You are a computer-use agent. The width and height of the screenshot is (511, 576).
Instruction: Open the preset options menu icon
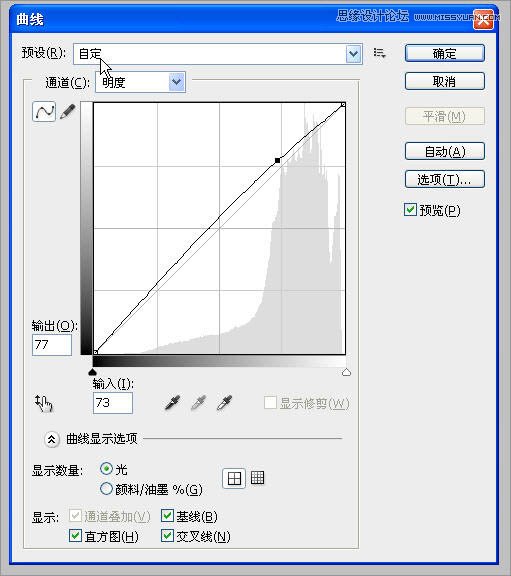[x=379, y=54]
